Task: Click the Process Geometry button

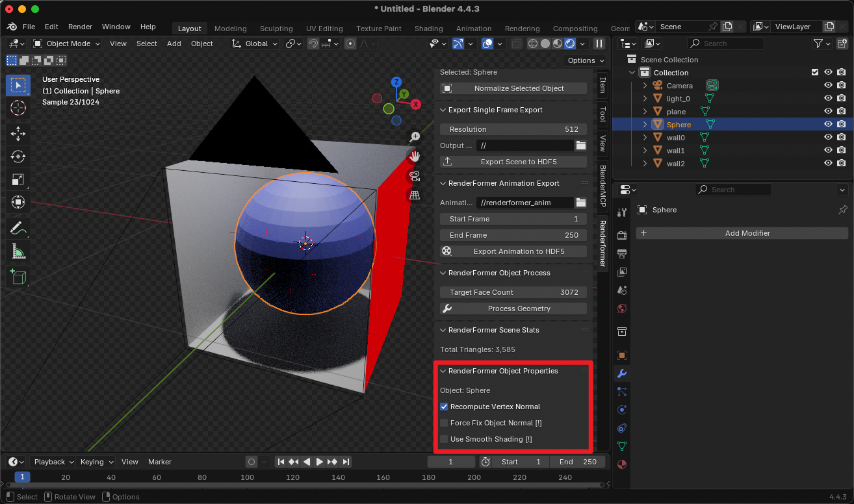Action: point(513,309)
